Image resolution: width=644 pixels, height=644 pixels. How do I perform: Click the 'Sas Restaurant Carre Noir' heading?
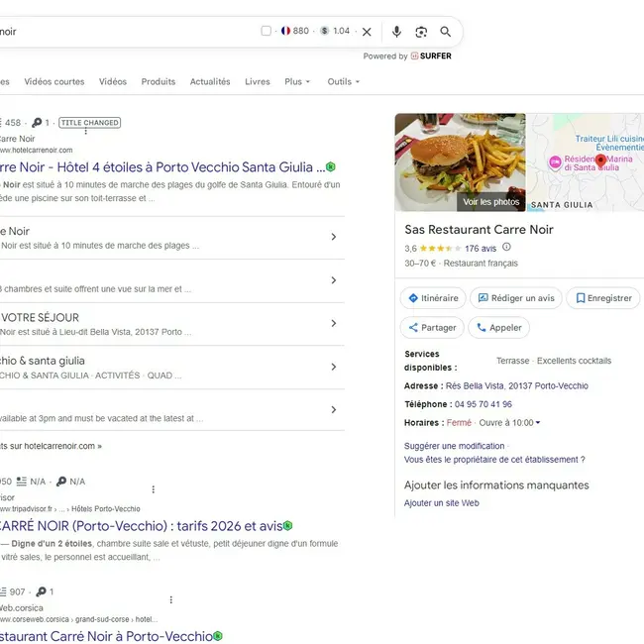[479, 230]
